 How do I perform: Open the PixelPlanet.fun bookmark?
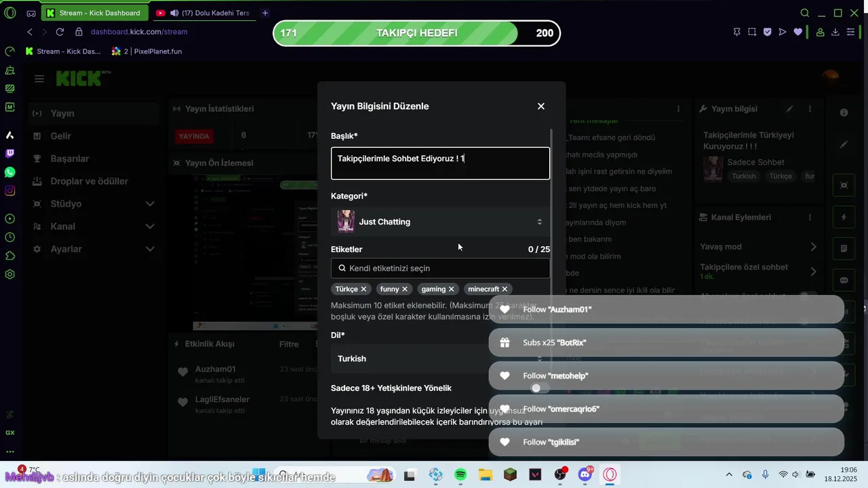pos(147,51)
